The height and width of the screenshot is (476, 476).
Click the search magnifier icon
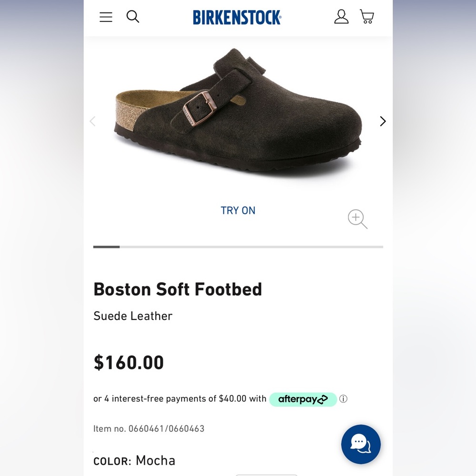coord(133,17)
